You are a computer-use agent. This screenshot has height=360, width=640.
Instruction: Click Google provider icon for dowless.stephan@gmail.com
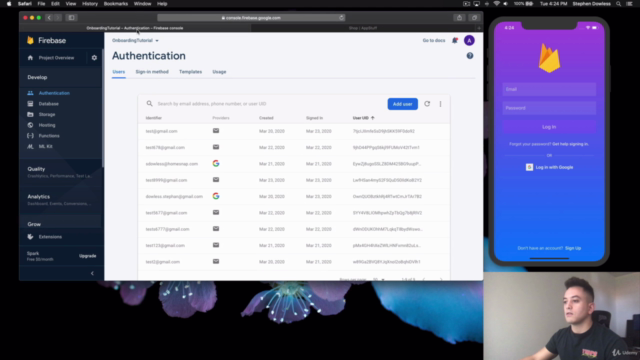click(x=216, y=196)
